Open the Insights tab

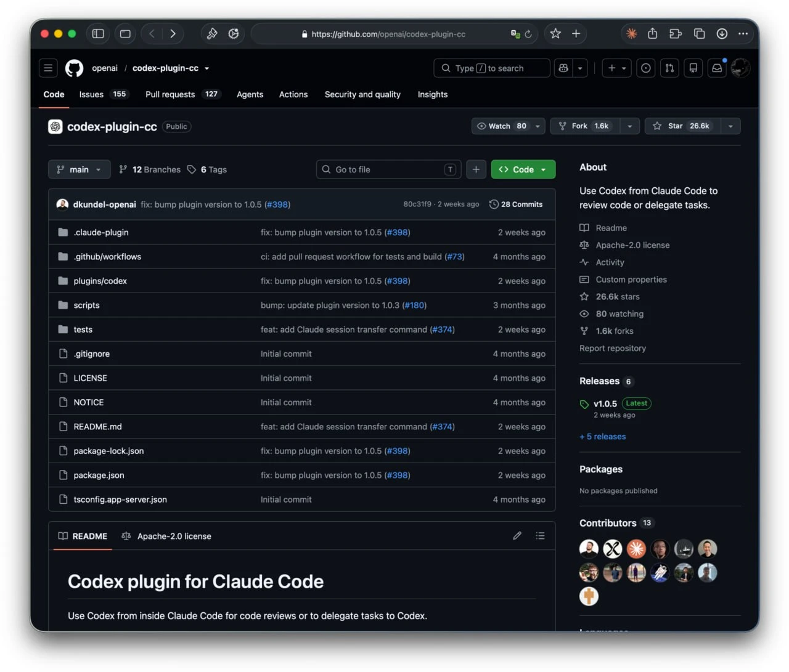click(432, 94)
